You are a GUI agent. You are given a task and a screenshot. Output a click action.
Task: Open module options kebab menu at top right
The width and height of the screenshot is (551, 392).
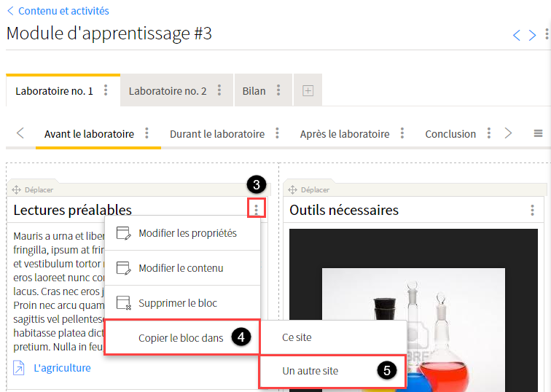tap(547, 34)
